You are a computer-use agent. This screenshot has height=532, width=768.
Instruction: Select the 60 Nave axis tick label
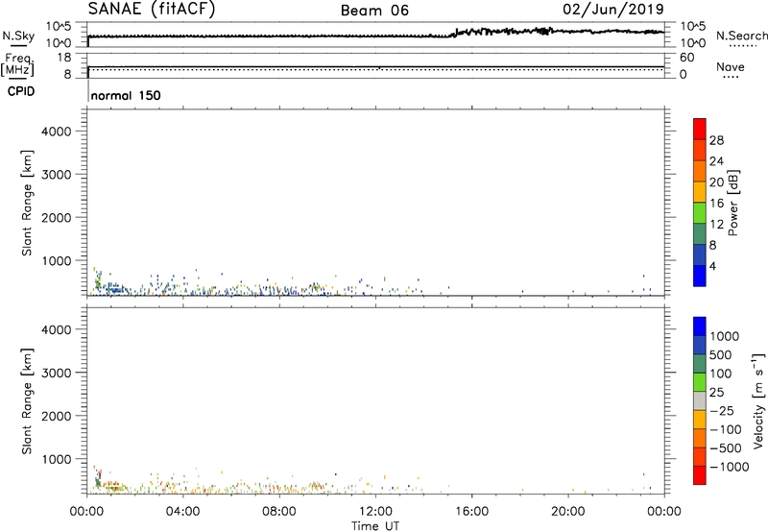[x=686, y=58]
